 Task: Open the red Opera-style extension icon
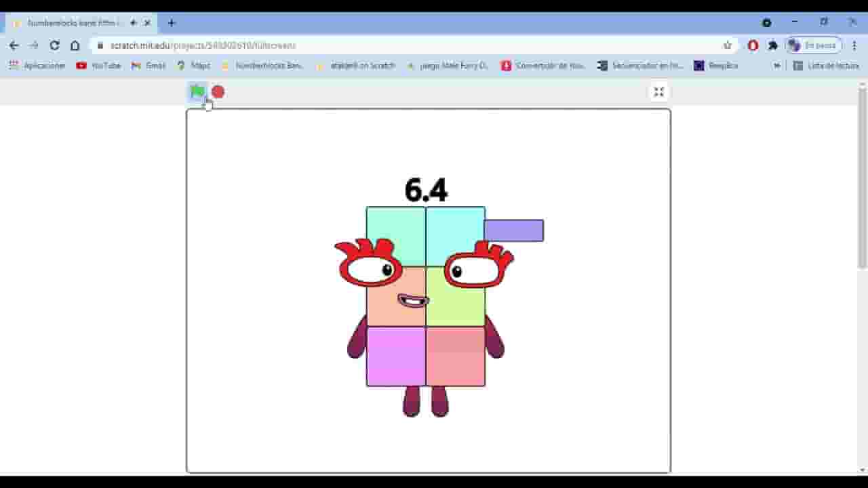pyautogui.click(x=753, y=45)
